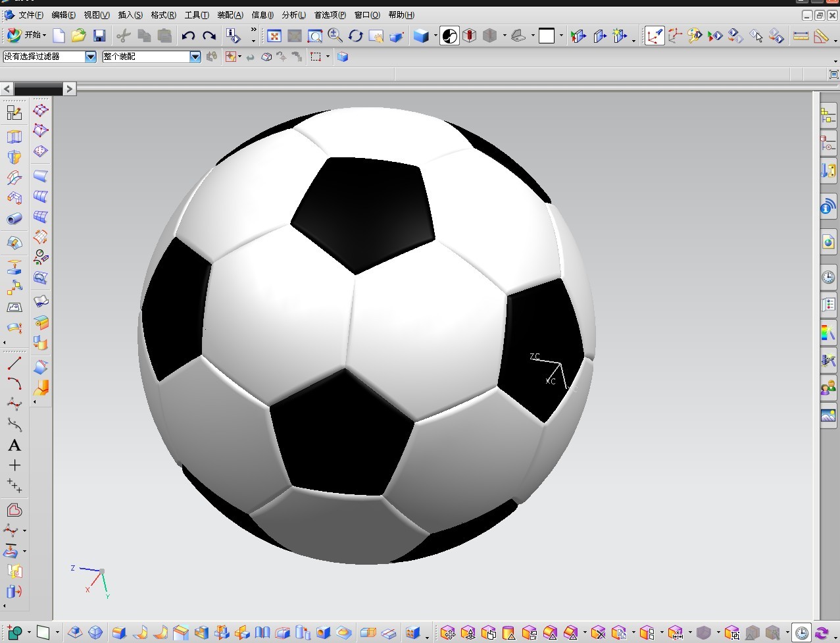Open the 编辑(E) menu
The width and height of the screenshot is (840, 643).
click(64, 14)
